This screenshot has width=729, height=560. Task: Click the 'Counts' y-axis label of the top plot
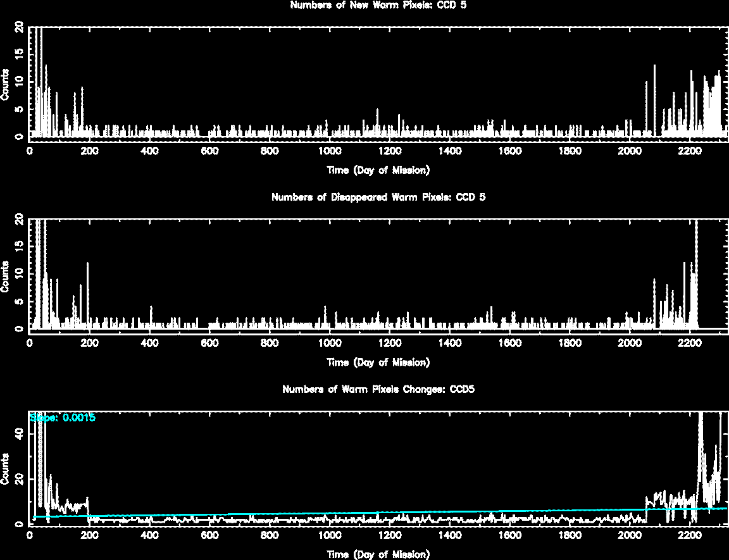pyautogui.click(x=5, y=85)
